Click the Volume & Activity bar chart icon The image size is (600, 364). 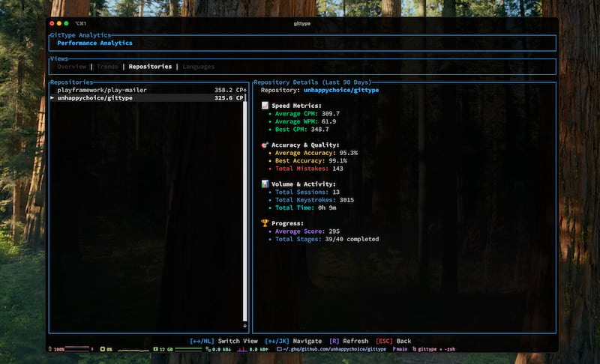tap(264, 183)
